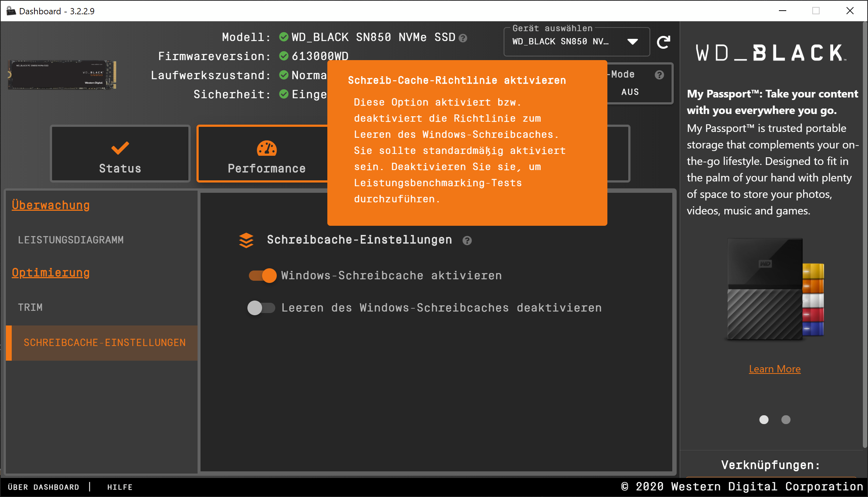Viewport: 868px width, 497px height.
Task: Open the TRIM menu item
Action: click(30, 307)
